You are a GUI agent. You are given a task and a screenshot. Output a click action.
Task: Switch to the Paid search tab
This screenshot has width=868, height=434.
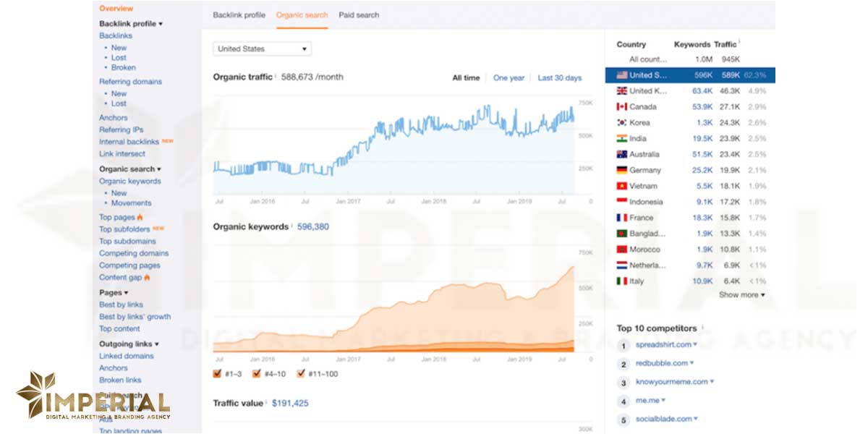click(359, 15)
